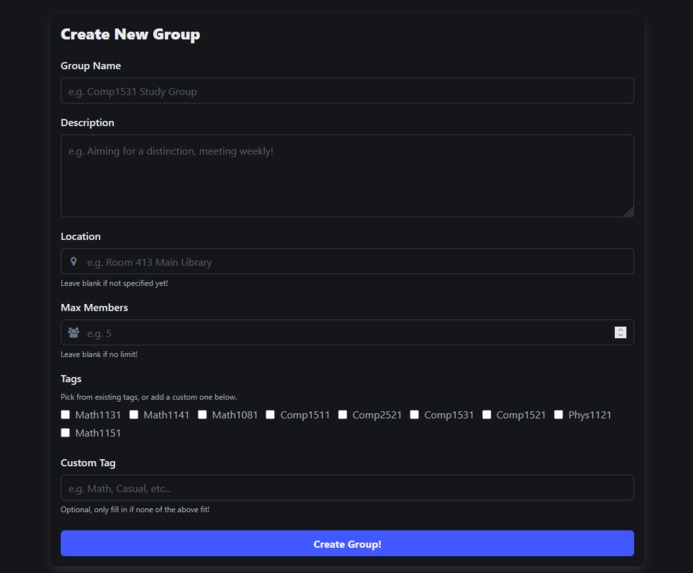The image size is (693, 573).
Task: Check the Math1141 tag checkbox
Action: (134, 415)
